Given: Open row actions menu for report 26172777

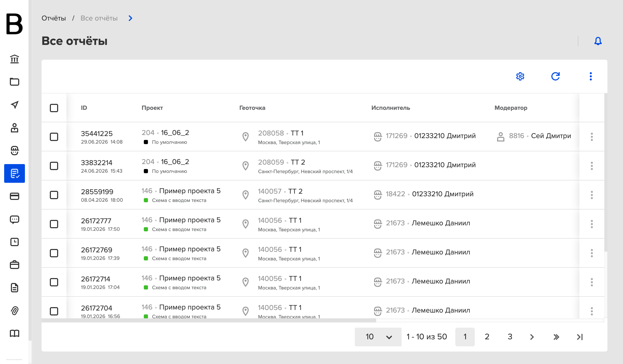Looking at the screenshot, I should (592, 224).
